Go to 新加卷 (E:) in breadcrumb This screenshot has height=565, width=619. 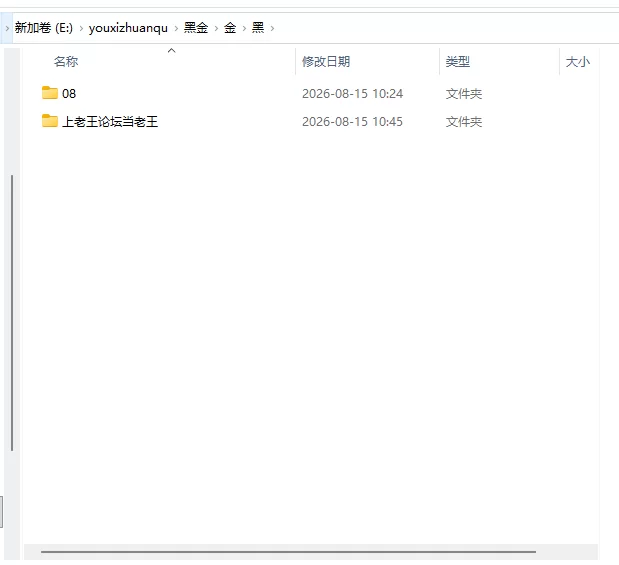[44, 28]
